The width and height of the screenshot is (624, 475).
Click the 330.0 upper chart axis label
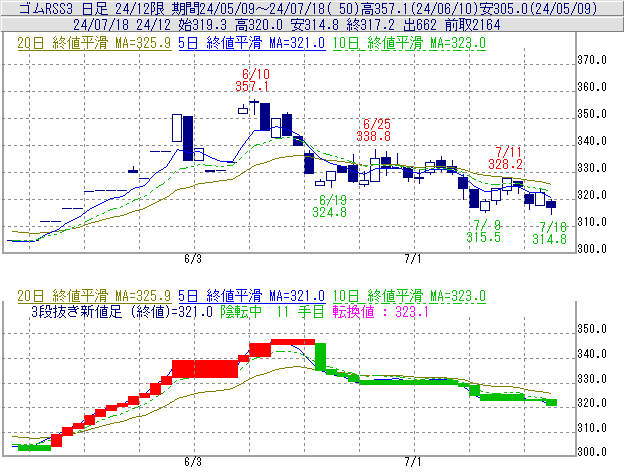pos(592,168)
